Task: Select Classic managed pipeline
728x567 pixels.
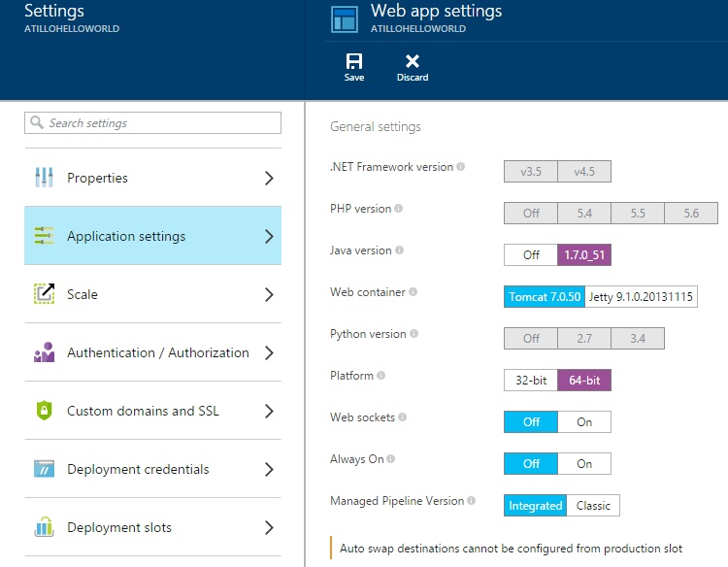Action: [x=593, y=506]
